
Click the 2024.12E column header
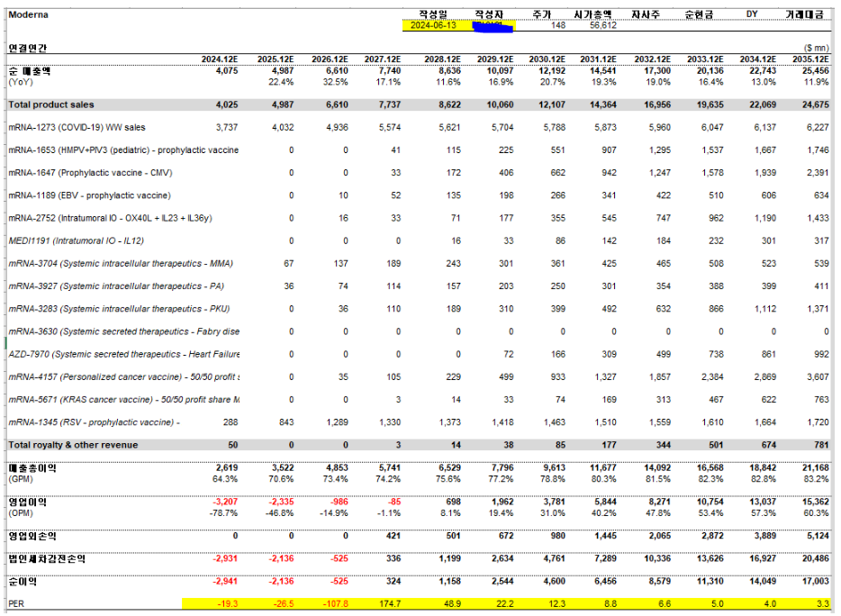coord(220,59)
